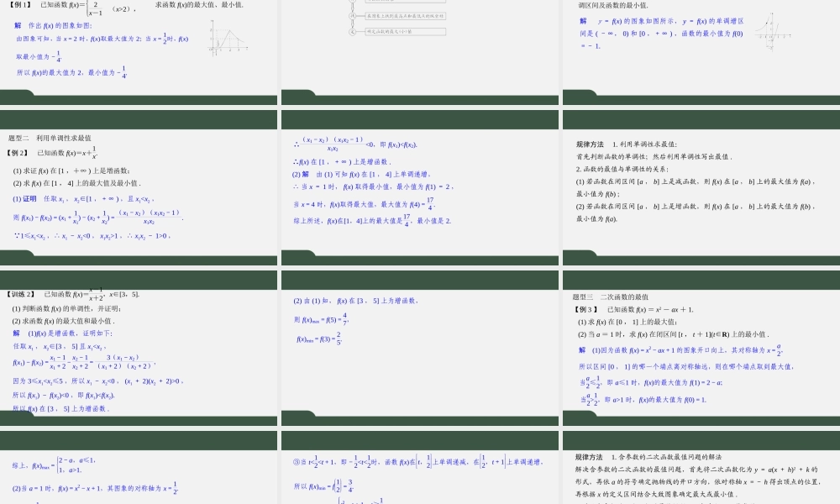Open the 含参数的二次函数最值问题 slide

pyautogui.click(x=700, y=475)
